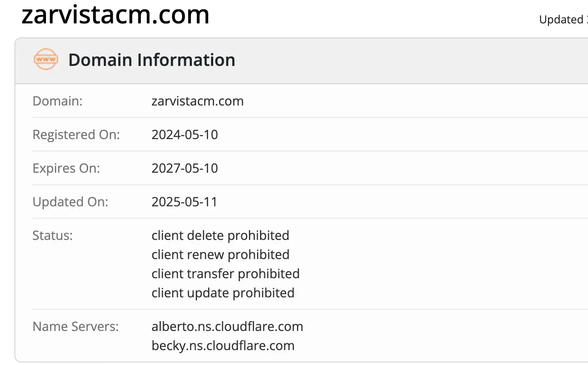
Task: Click the domain value zarvistacm.com
Action: [197, 101]
